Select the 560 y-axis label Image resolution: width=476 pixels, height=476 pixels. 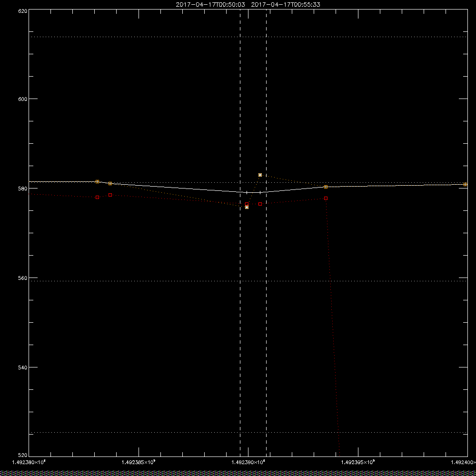coord(23,278)
